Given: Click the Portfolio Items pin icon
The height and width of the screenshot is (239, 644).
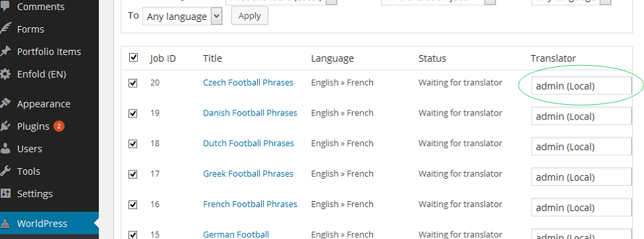Looking at the screenshot, I should pyautogui.click(x=5, y=51).
